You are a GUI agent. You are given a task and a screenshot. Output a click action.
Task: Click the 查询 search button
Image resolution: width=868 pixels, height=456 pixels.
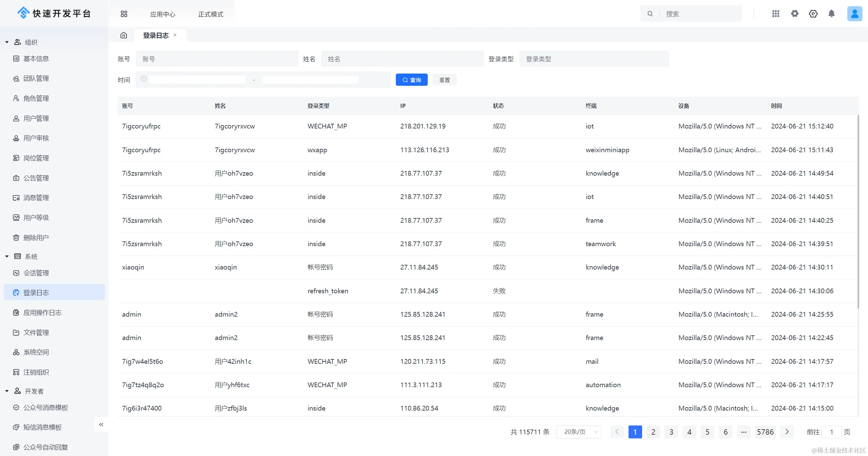coord(411,80)
